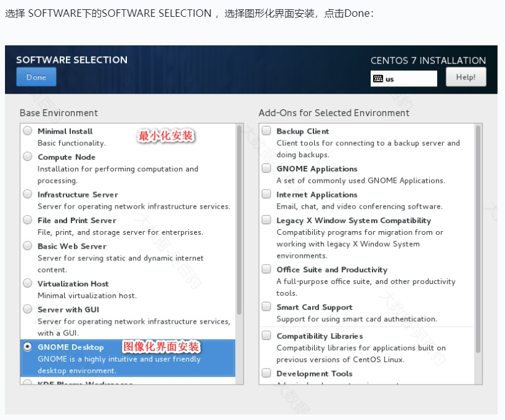Click the Add-Ons for Selected Environment heading
This screenshot has height=420, width=505.
334,113
